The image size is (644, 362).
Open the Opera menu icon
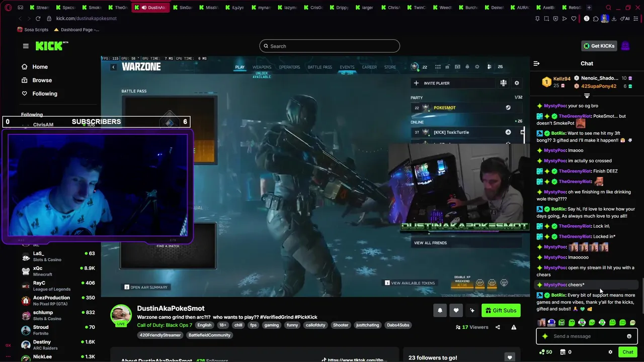click(8, 8)
